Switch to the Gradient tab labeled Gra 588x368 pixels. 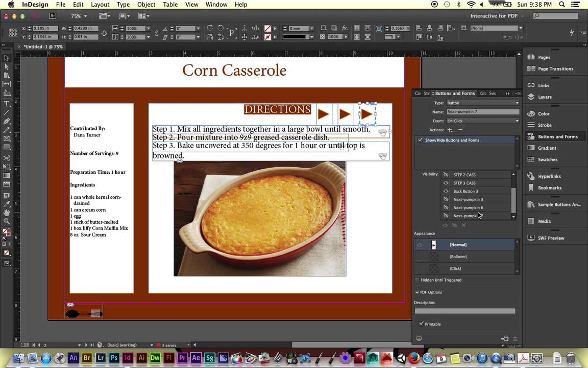click(x=483, y=94)
